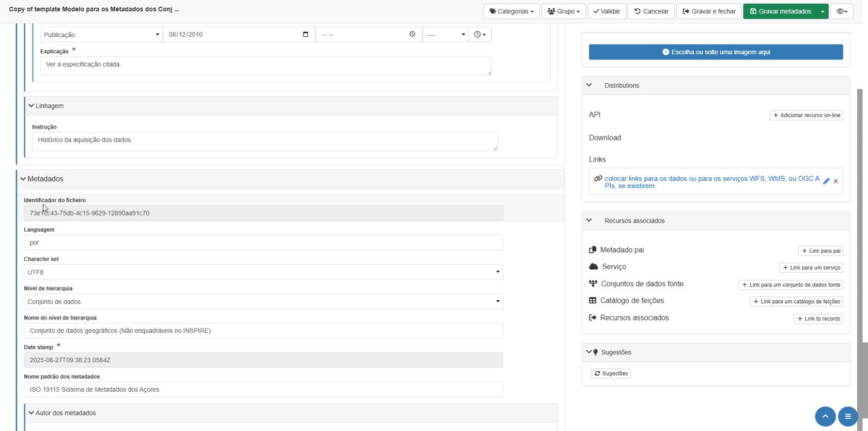Click the clock icon in time field
Screen dimensions: 868x431
click(412, 35)
